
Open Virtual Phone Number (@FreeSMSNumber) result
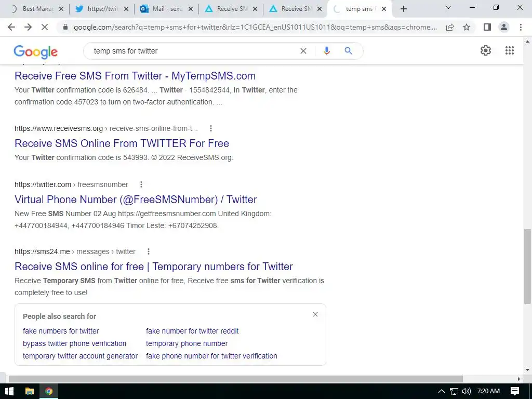click(x=136, y=199)
